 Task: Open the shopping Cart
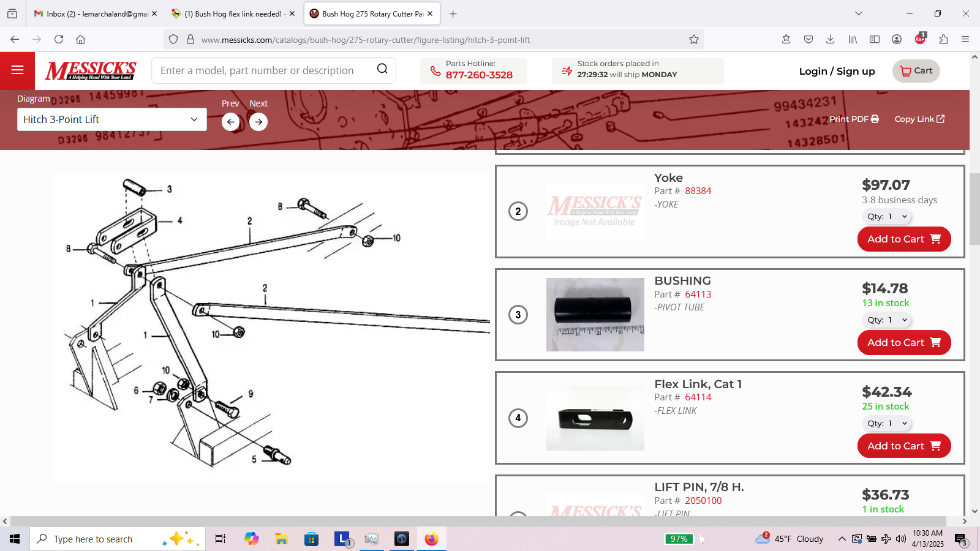pos(916,71)
